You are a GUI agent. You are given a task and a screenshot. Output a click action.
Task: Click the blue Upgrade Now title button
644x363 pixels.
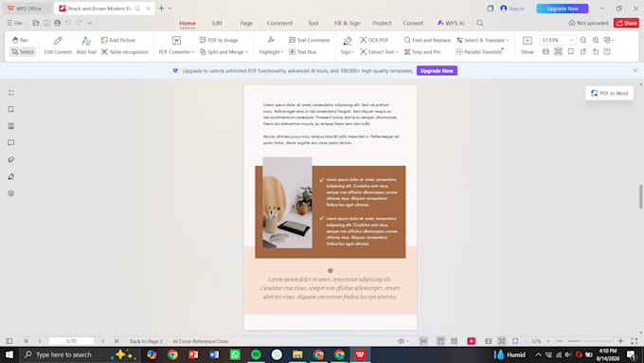point(563,9)
